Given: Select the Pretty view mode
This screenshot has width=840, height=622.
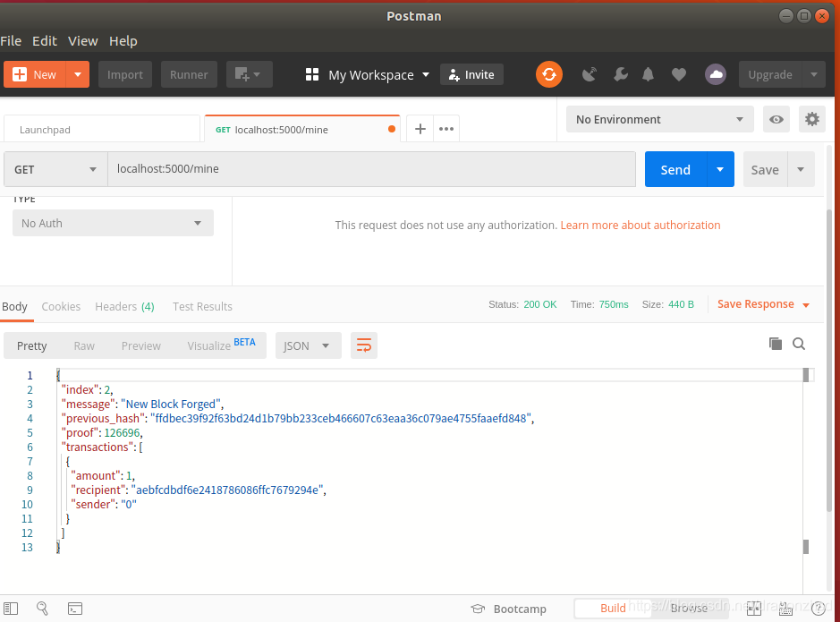Looking at the screenshot, I should pyautogui.click(x=31, y=345).
